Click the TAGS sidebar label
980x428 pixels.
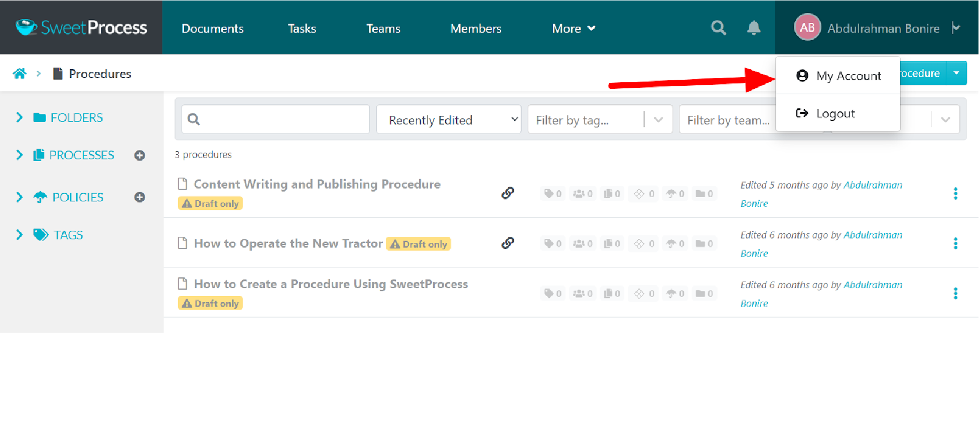pos(68,235)
